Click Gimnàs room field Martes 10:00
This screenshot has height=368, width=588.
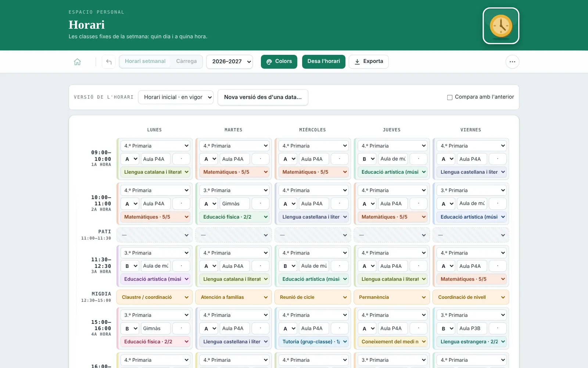234,204
